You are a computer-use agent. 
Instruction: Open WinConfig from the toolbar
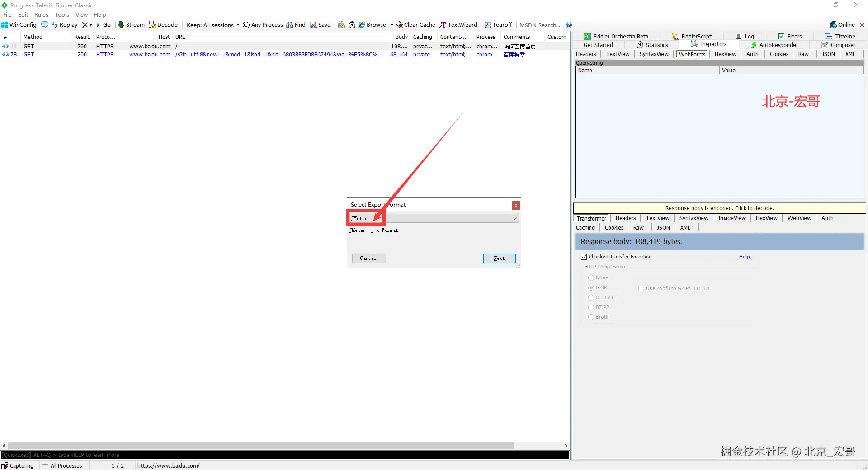19,25
